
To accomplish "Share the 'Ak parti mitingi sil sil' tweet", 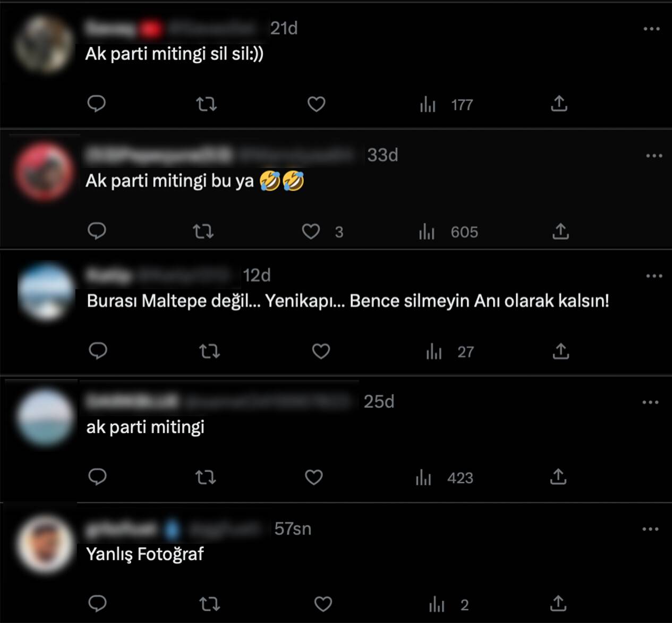I will tap(559, 104).
